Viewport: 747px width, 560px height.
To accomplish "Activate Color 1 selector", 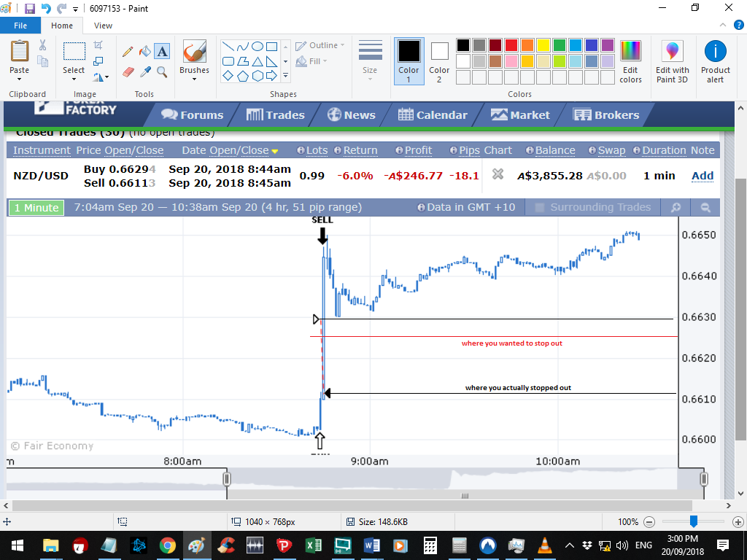I will click(x=409, y=61).
